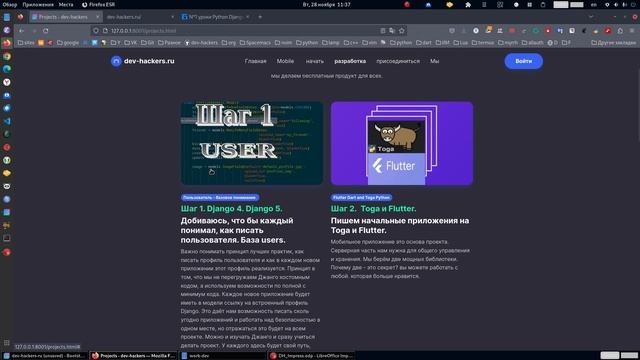Open the volume icon in system tray
The image size is (640, 360).
pos(616,4)
